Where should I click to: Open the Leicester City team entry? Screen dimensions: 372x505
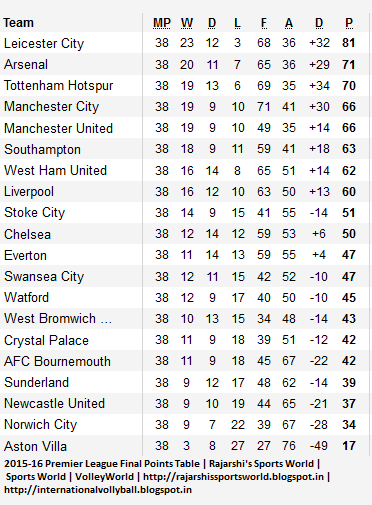click(44, 43)
